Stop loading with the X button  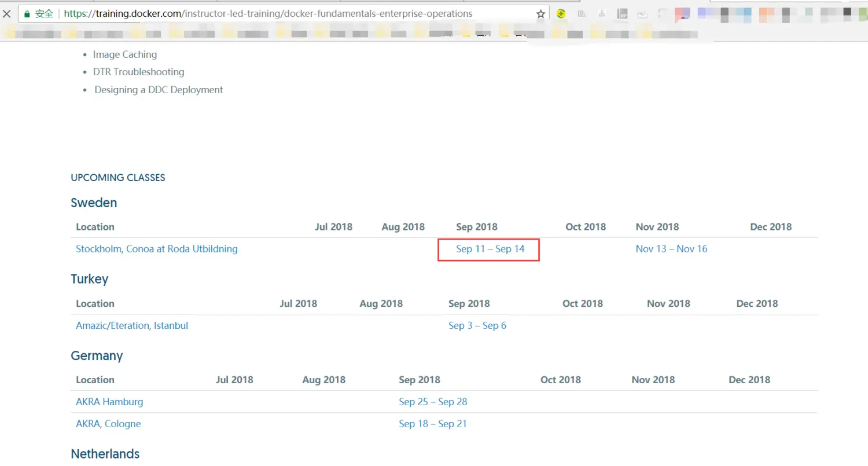[6, 13]
